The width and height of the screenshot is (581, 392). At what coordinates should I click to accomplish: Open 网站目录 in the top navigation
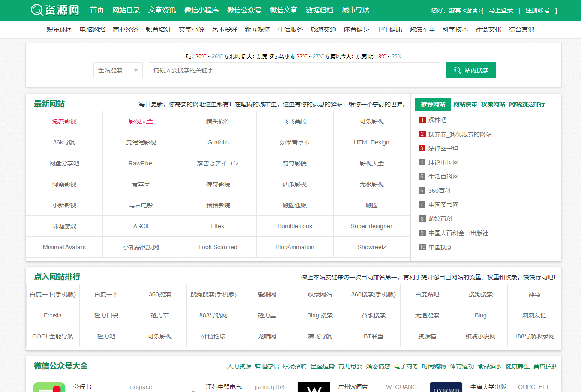126,10
